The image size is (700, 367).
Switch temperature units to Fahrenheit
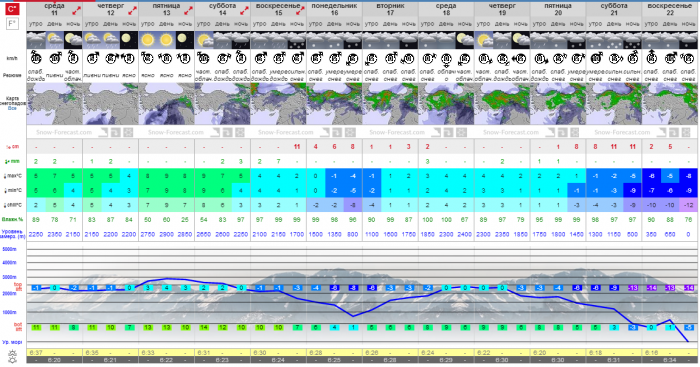(12, 24)
